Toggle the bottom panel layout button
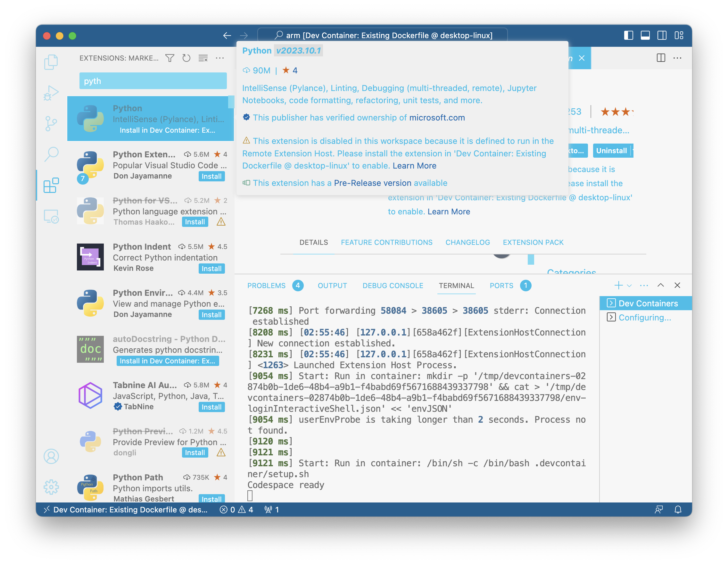 (x=645, y=35)
